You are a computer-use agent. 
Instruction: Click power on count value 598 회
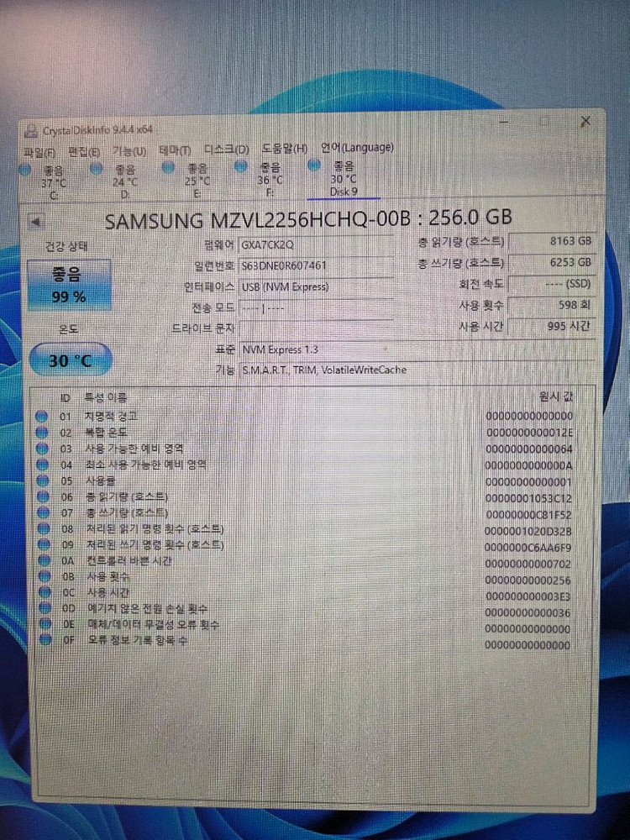coord(551,305)
